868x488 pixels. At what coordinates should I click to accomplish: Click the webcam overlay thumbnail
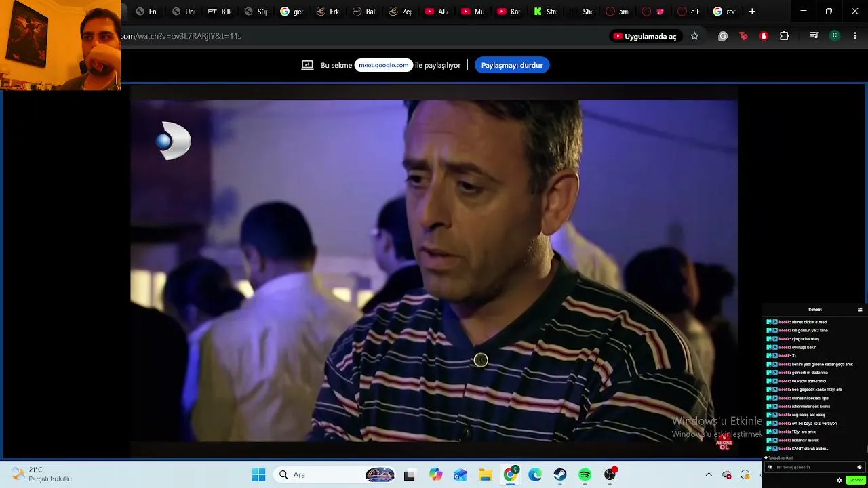pyautogui.click(x=60, y=45)
